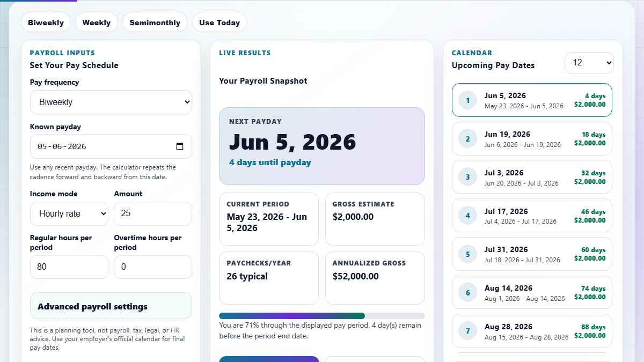The image size is (644, 362).
Task: Click the 'Your Payroll Snapshot' heading
Action: click(263, 81)
